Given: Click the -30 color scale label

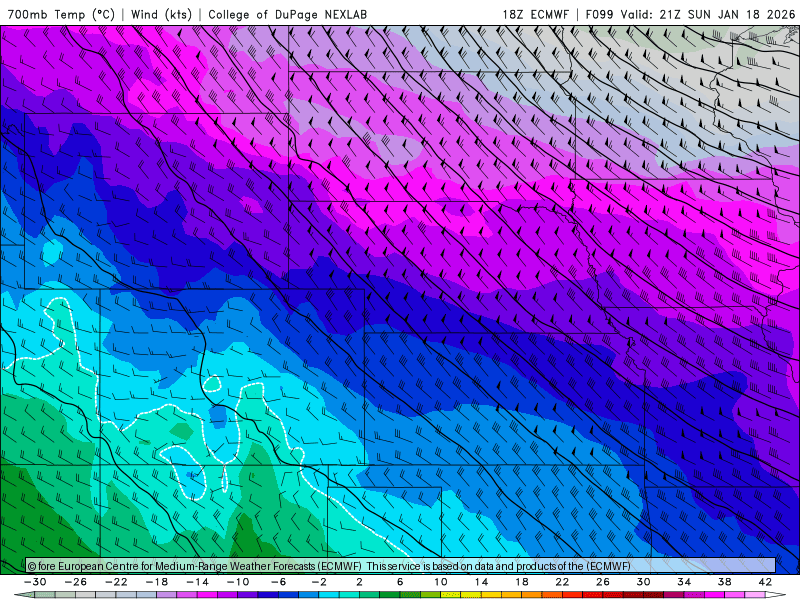Looking at the screenshot, I should [35, 582].
